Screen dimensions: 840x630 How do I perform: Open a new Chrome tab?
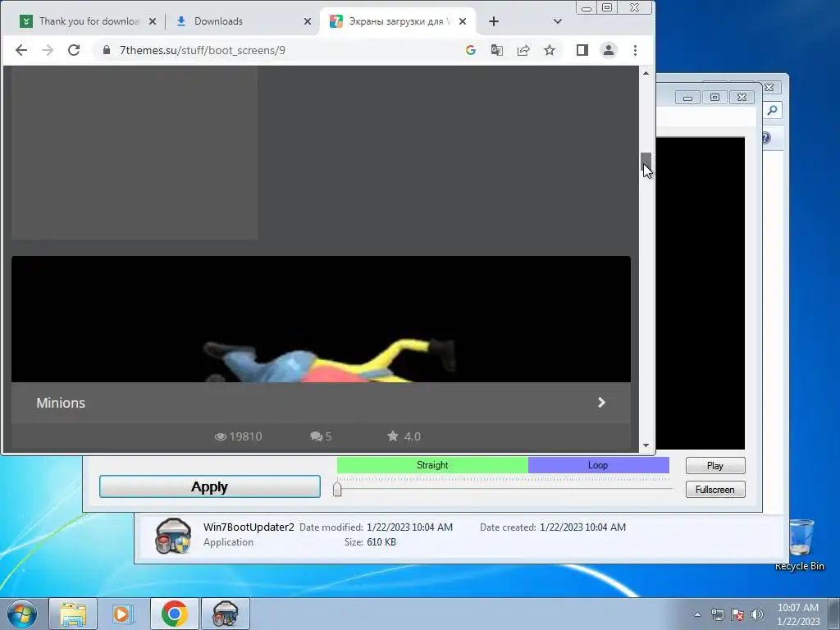(494, 21)
